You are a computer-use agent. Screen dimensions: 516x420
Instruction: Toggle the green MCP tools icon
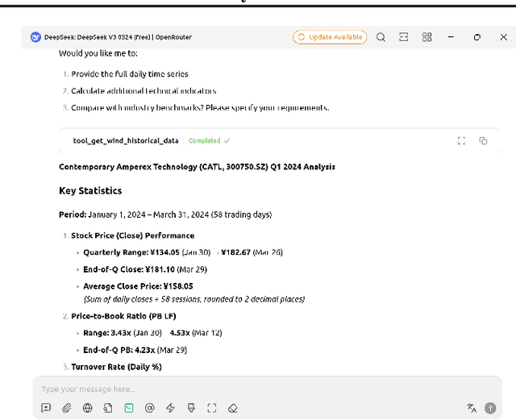tap(129, 408)
